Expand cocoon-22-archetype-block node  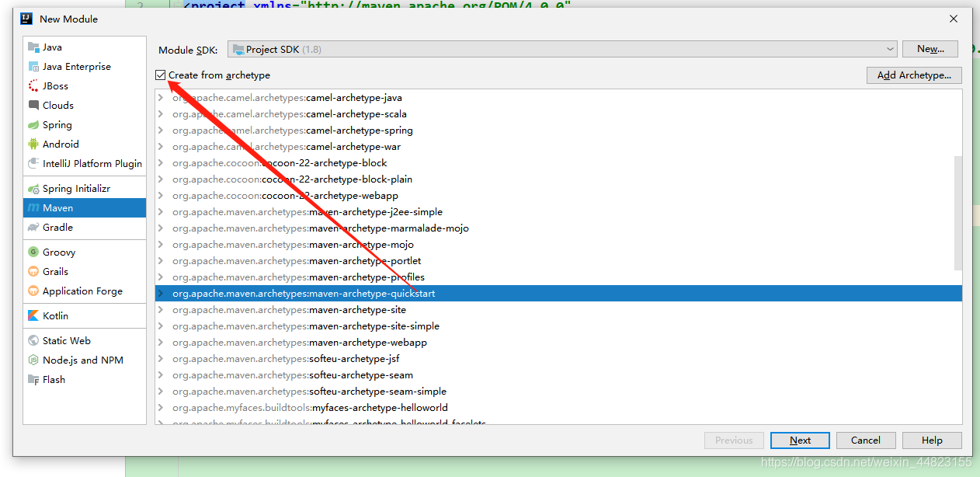161,163
